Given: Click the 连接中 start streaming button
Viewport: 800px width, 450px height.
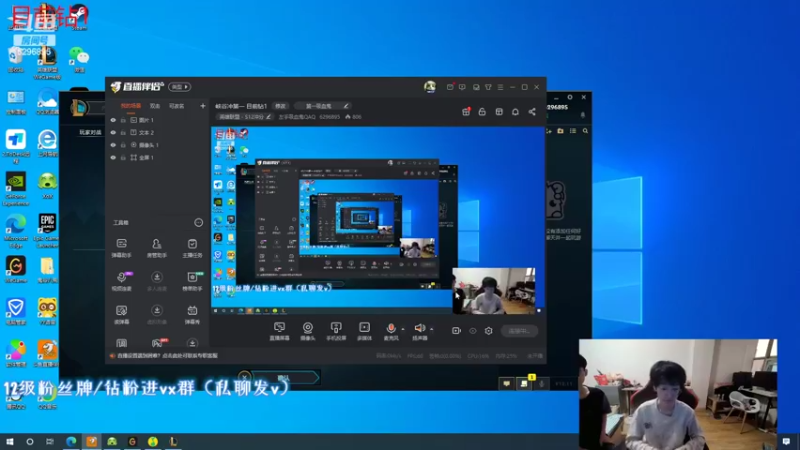Looking at the screenshot, I should [x=519, y=331].
